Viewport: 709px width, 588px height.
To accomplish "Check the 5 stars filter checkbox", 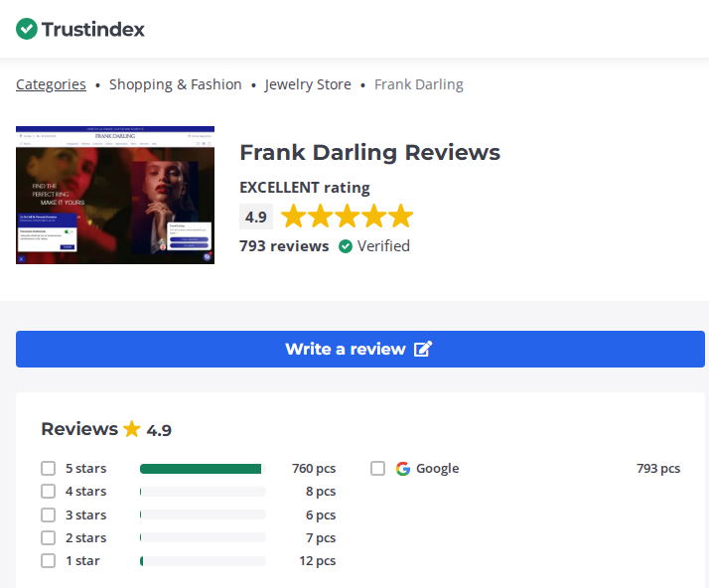I will 48,468.
